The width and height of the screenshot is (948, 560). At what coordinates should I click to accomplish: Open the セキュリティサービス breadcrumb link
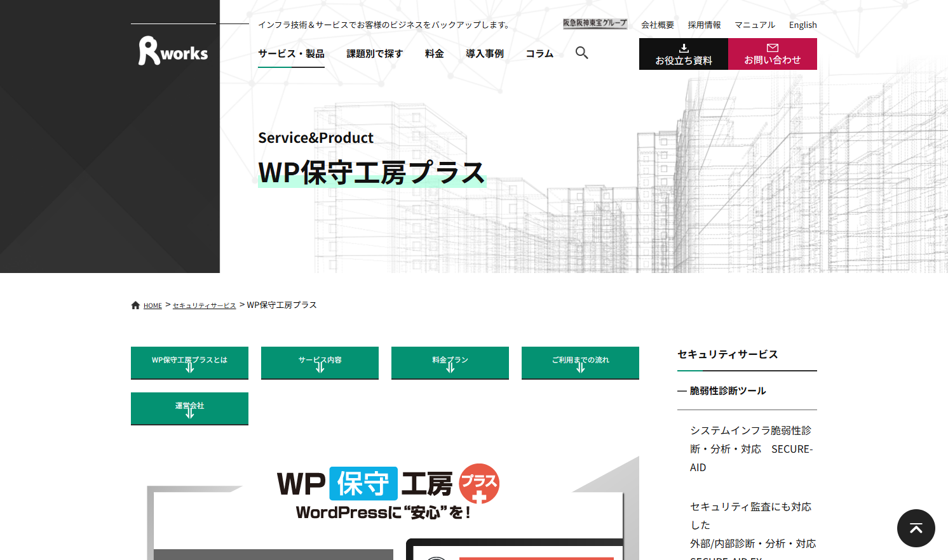(204, 305)
